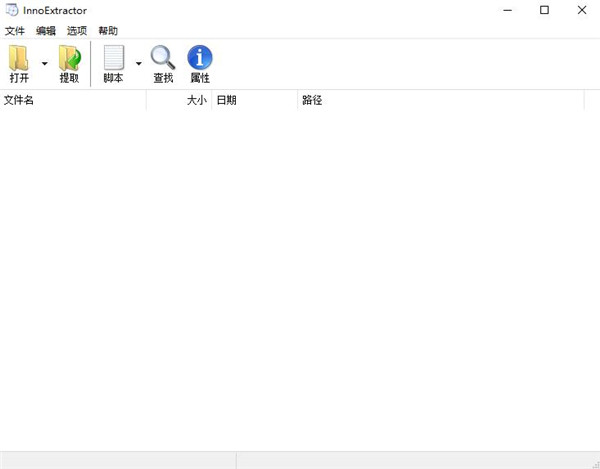
Task: Open the 文件 menu
Action: tap(15, 31)
